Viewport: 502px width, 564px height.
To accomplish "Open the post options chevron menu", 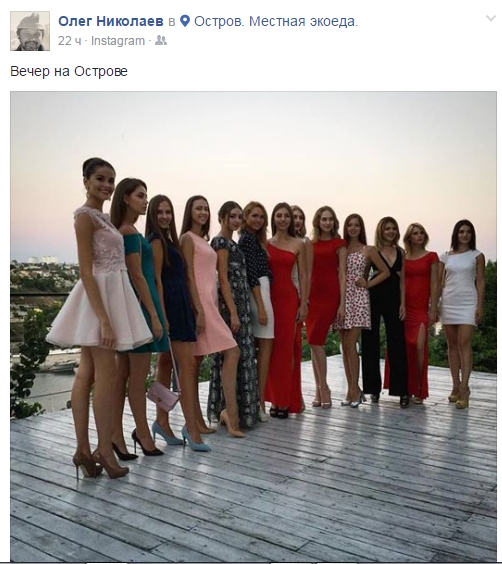I will click(x=490, y=18).
